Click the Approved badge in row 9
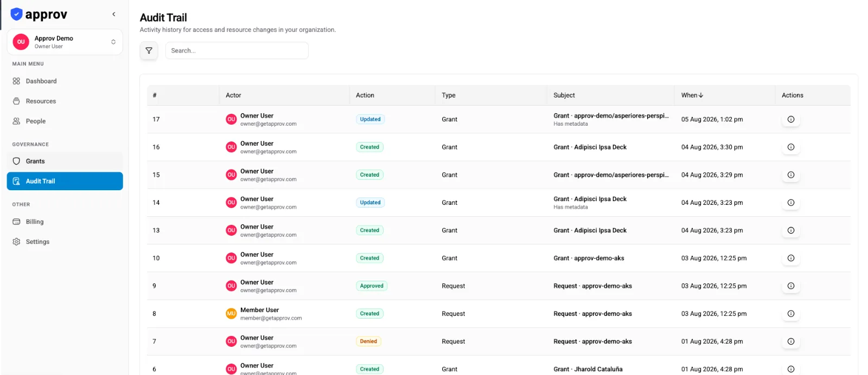Screen dimensions: 868x375 (372, 286)
